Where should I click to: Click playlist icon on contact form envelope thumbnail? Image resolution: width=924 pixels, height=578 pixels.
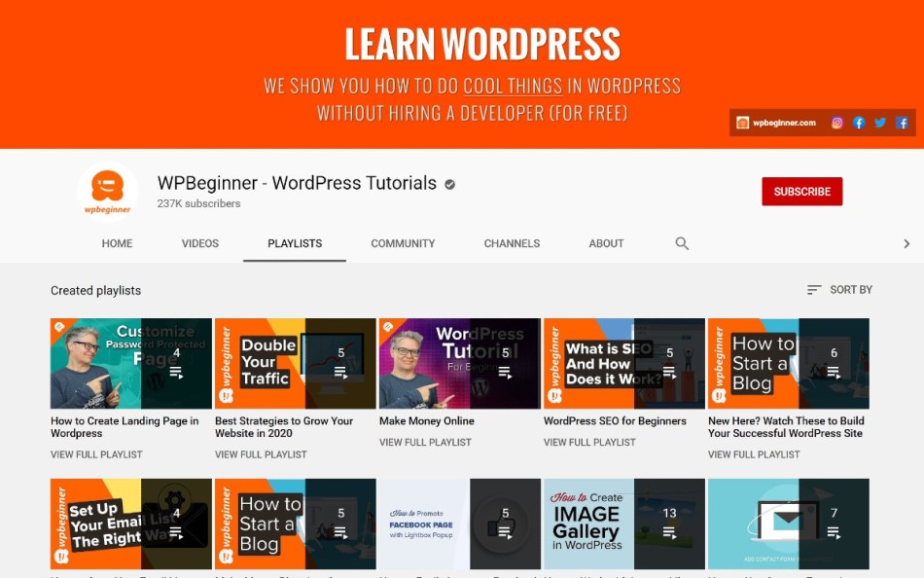(834, 532)
